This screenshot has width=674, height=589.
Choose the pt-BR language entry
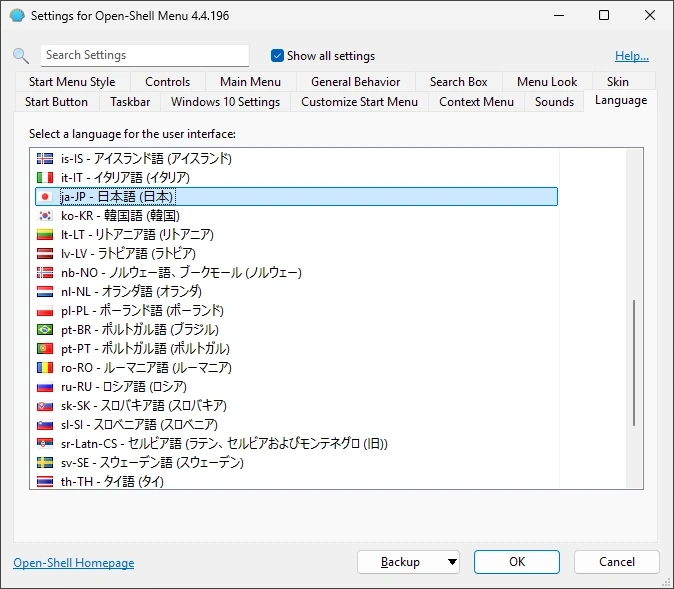point(297,329)
